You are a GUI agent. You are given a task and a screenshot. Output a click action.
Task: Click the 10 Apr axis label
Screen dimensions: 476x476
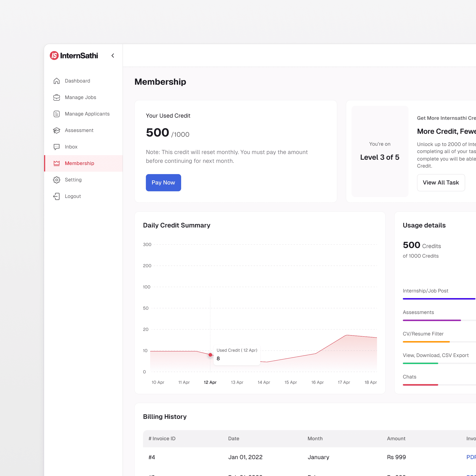pyautogui.click(x=158, y=382)
